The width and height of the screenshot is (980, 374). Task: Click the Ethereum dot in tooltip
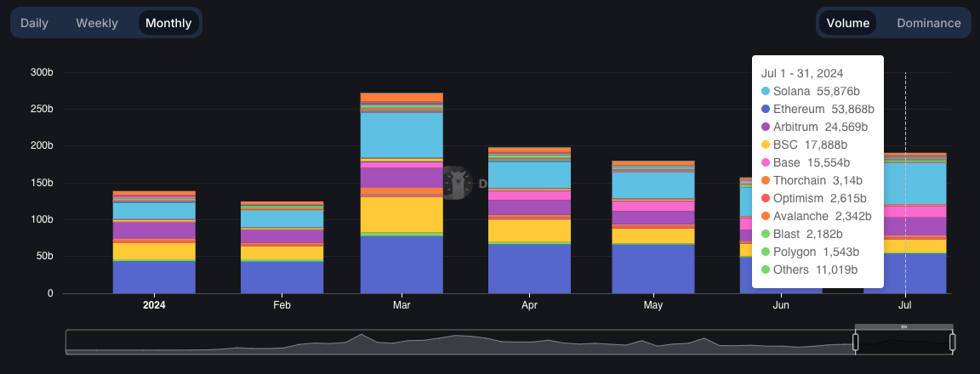point(766,109)
